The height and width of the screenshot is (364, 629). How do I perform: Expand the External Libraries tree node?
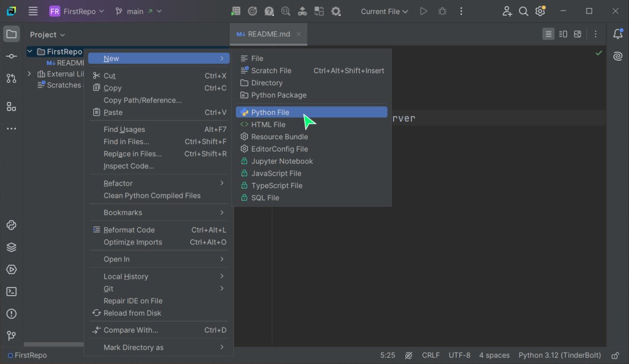[x=29, y=74]
